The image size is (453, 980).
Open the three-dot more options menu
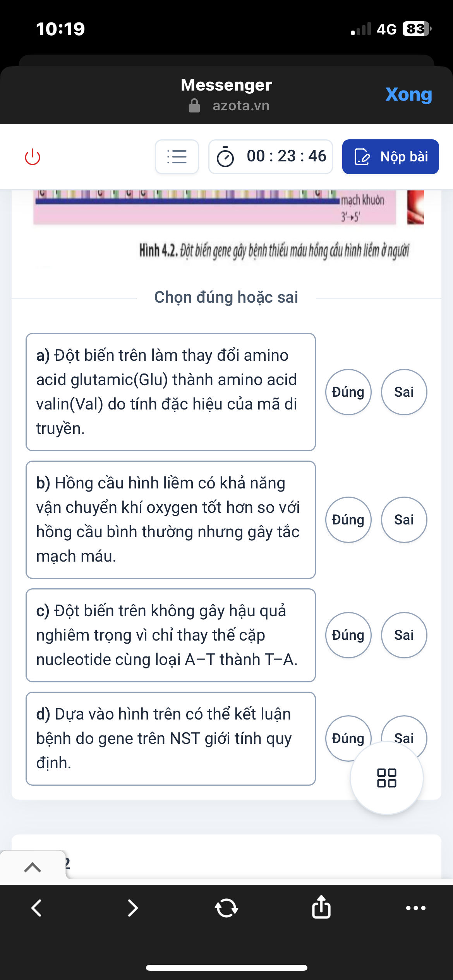point(415,908)
